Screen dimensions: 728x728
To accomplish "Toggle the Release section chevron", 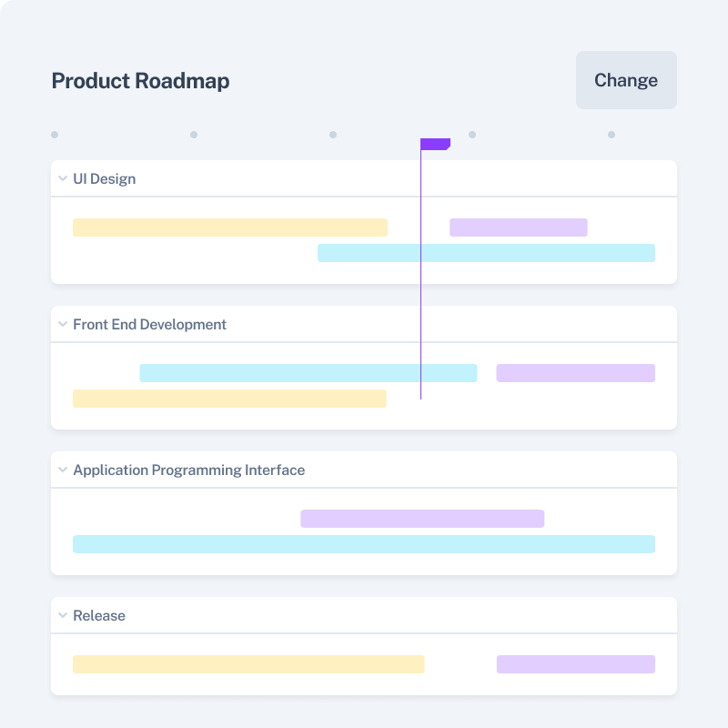I will (63, 615).
